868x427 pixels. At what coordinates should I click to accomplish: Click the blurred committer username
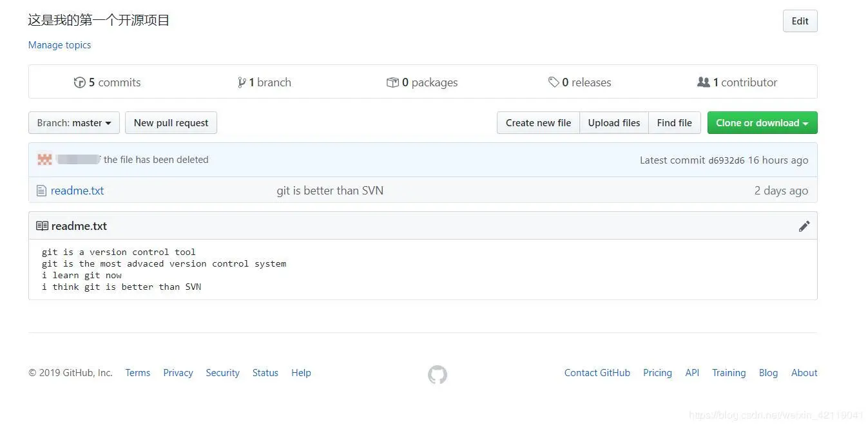click(78, 159)
